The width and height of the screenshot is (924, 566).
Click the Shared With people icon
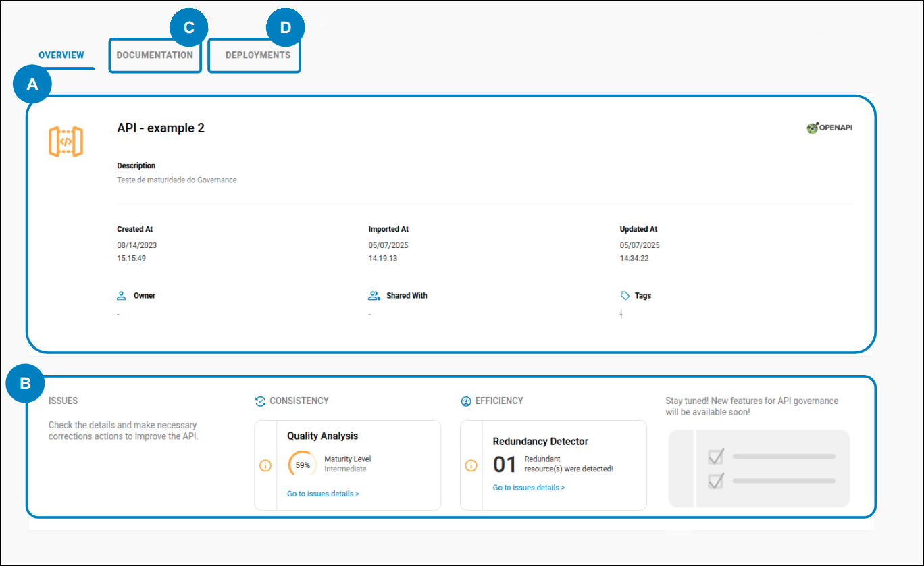coord(374,295)
